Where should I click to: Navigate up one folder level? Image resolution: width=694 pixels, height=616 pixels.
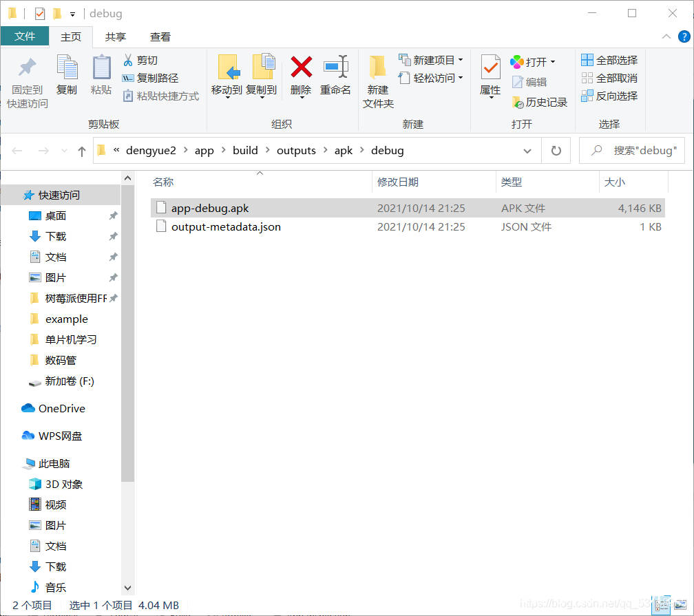[x=82, y=150]
